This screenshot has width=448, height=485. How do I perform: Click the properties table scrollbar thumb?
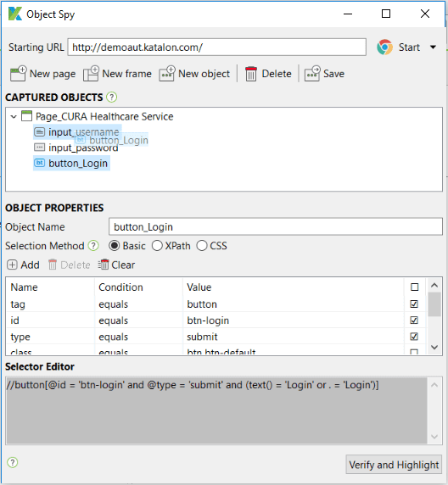[x=434, y=304]
